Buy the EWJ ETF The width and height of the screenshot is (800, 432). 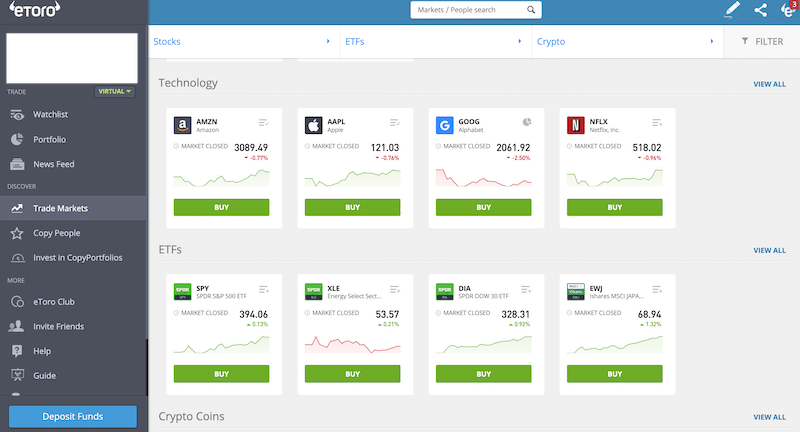tap(615, 374)
